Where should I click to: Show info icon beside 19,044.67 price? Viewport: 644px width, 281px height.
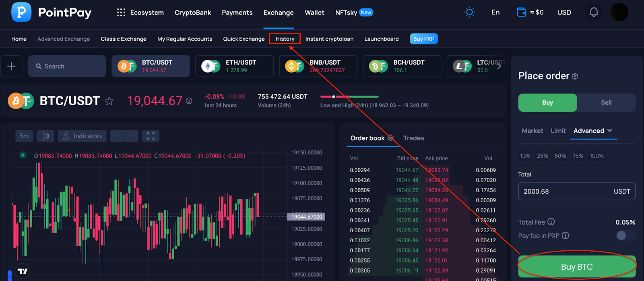(x=189, y=101)
